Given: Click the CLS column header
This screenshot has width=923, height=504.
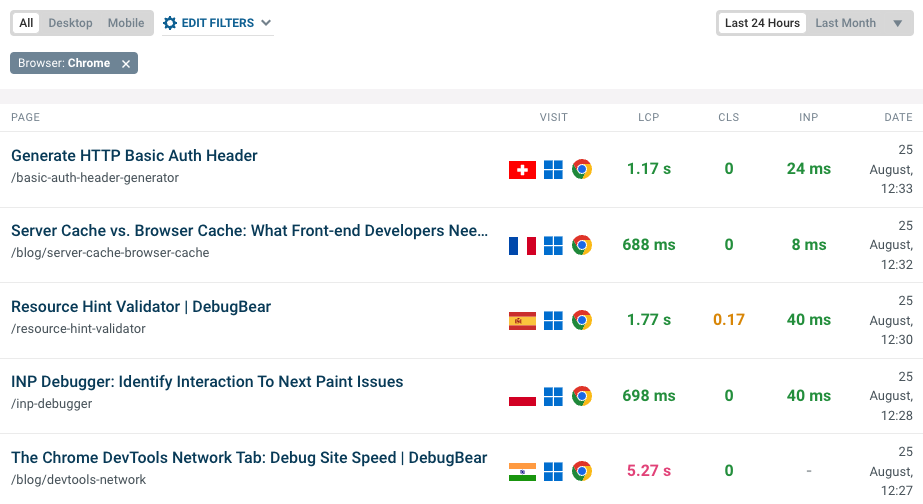Looking at the screenshot, I should 729,117.
